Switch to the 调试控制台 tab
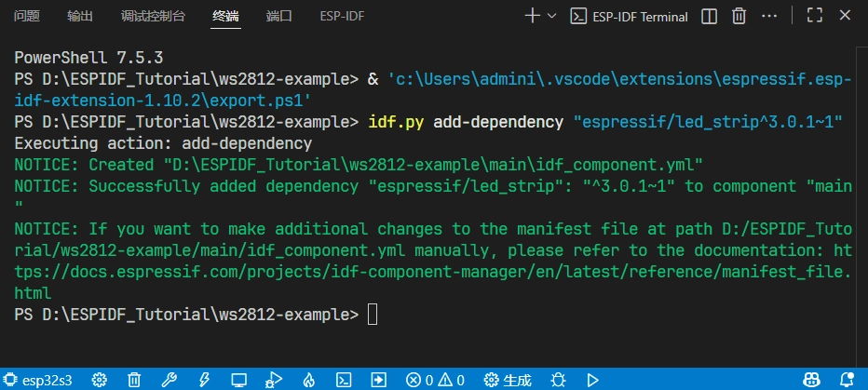The height and width of the screenshot is (390, 868). 153,17
